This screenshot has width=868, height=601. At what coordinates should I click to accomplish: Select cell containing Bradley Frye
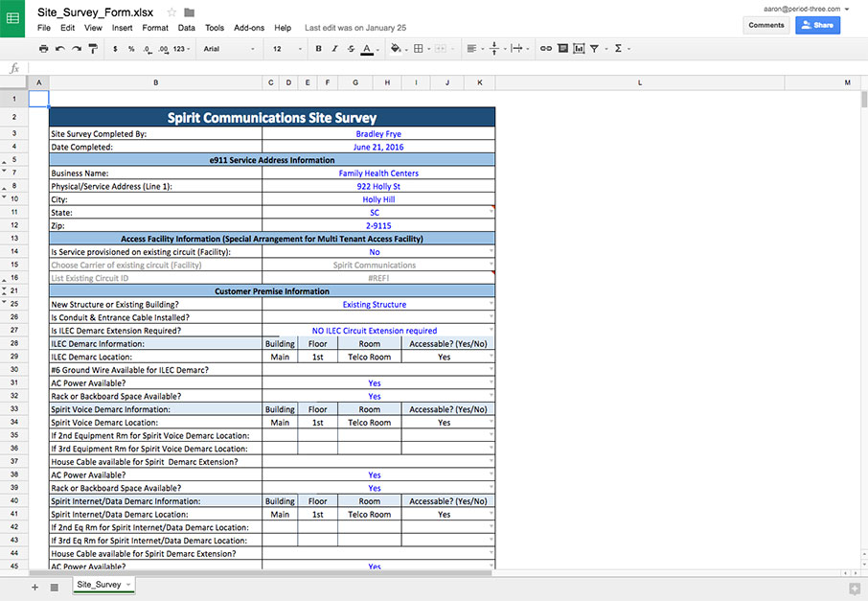tap(378, 134)
